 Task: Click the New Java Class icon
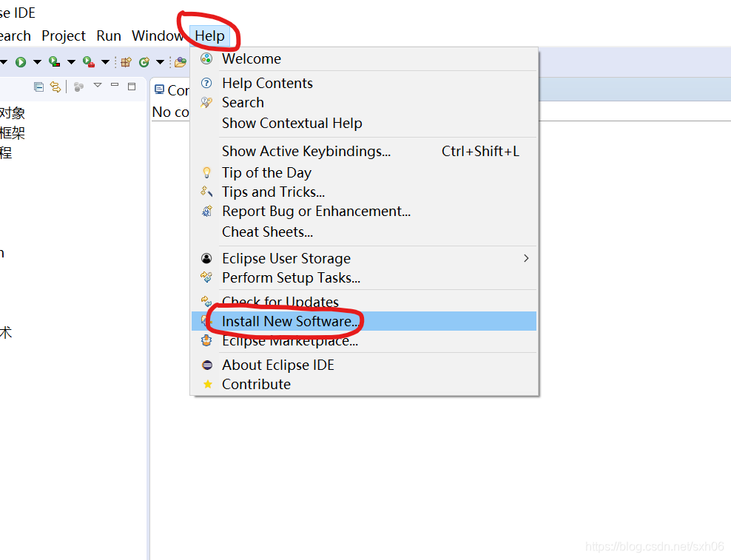point(144,62)
